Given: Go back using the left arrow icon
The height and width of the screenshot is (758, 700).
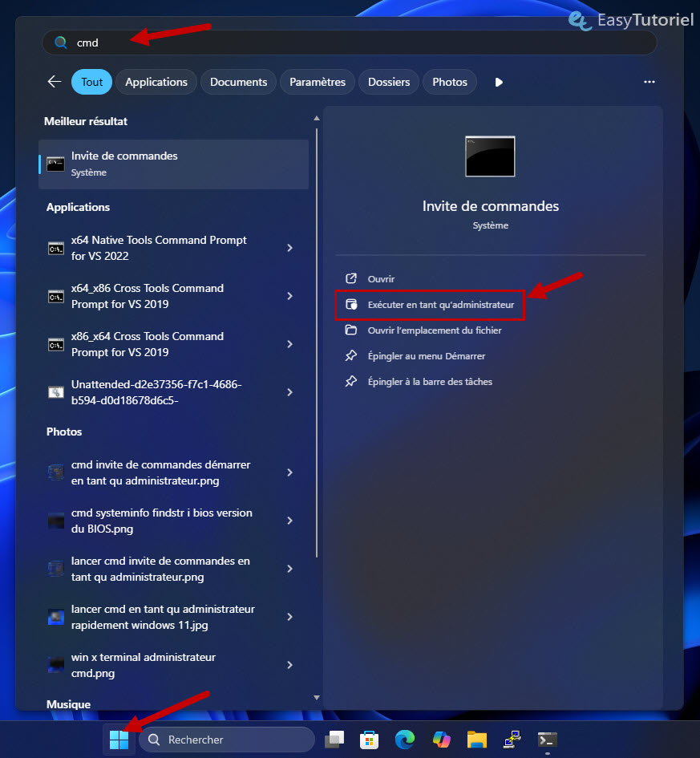Looking at the screenshot, I should pos(55,82).
